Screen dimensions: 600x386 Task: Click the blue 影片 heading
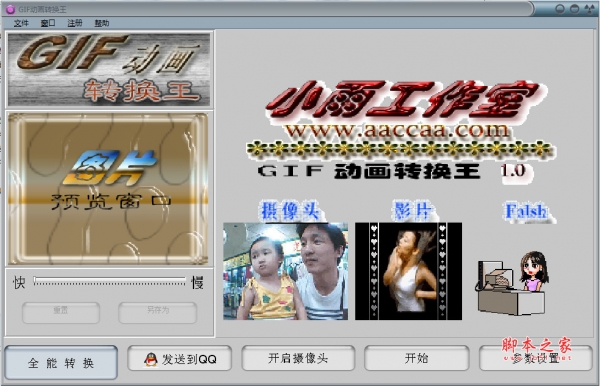(x=412, y=210)
